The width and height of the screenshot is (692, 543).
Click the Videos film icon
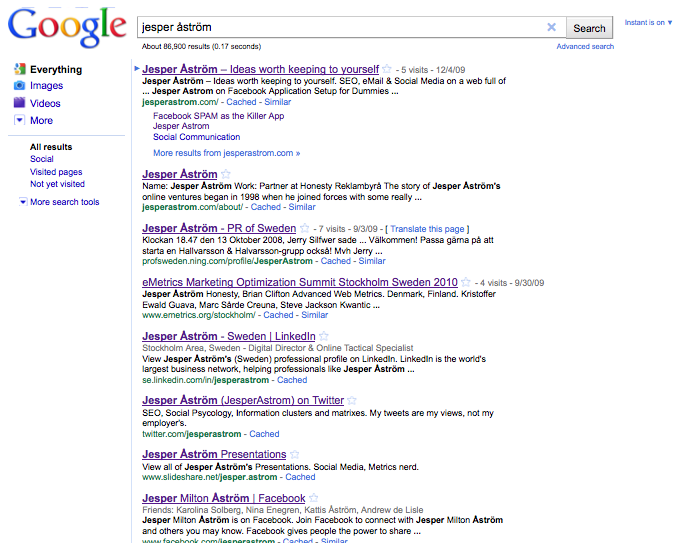(19, 103)
